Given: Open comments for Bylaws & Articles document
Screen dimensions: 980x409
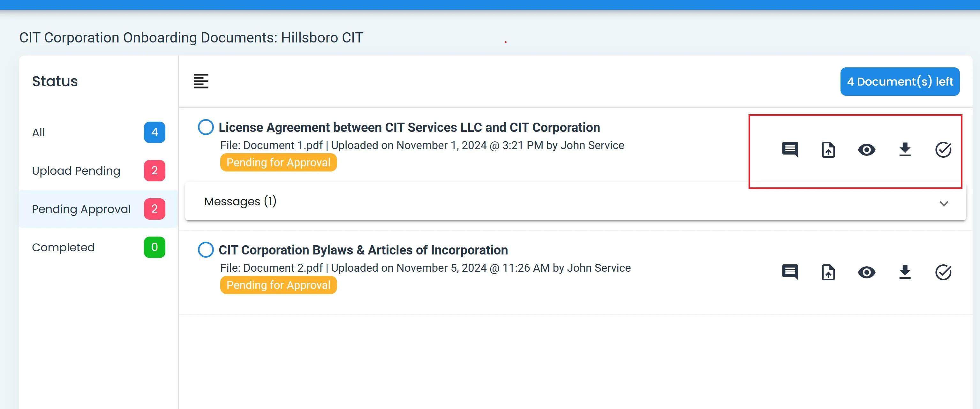Looking at the screenshot, I should click(x=790, y=272).
